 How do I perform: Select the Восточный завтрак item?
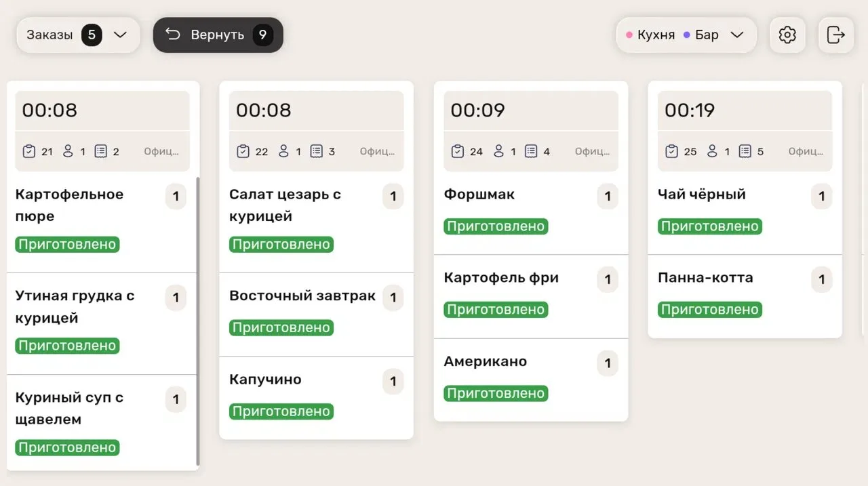[x=316, y=315]
